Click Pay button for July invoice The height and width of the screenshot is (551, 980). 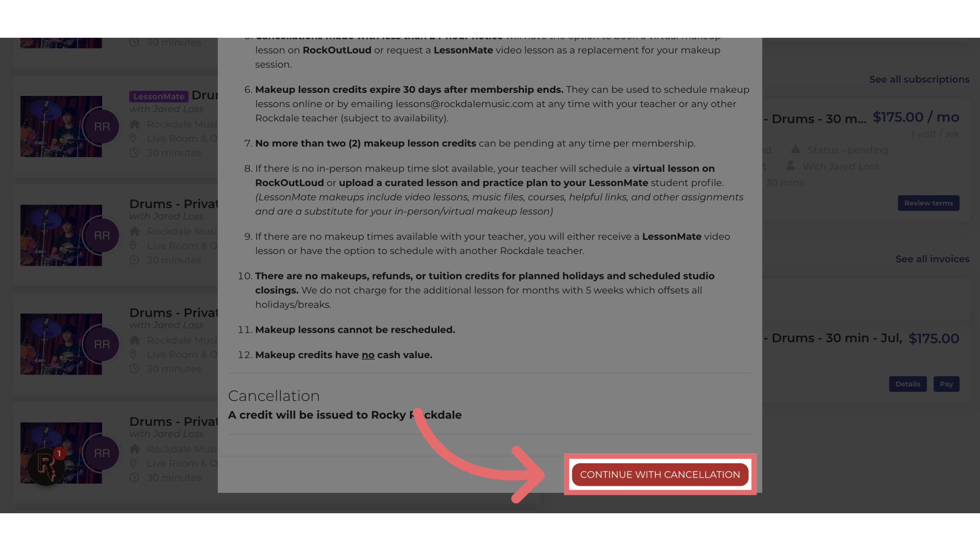coord(946,384)
